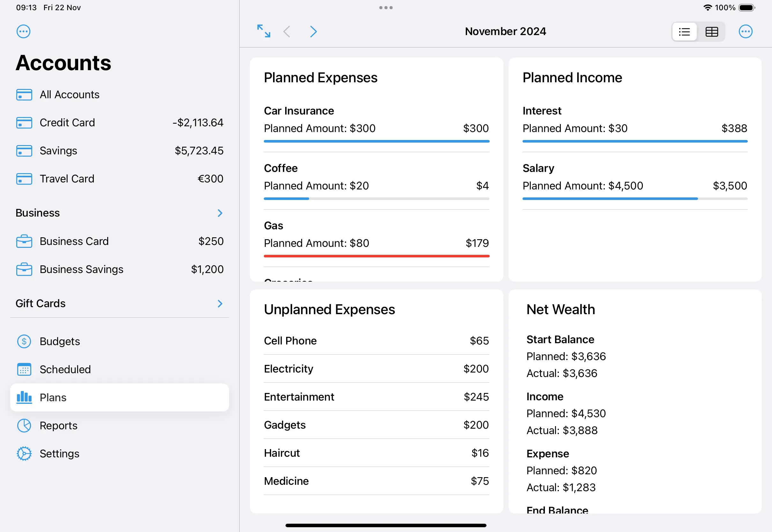The height and width of the screenshot is (532, 772).
Task: Open Reports pie chart item
Action: pyautogui.click(x=58, y=426)
